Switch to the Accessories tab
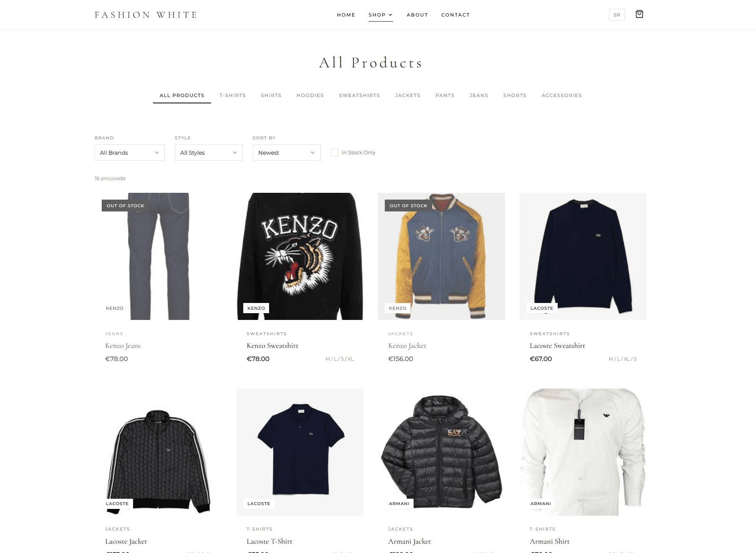 coord(561,95)
